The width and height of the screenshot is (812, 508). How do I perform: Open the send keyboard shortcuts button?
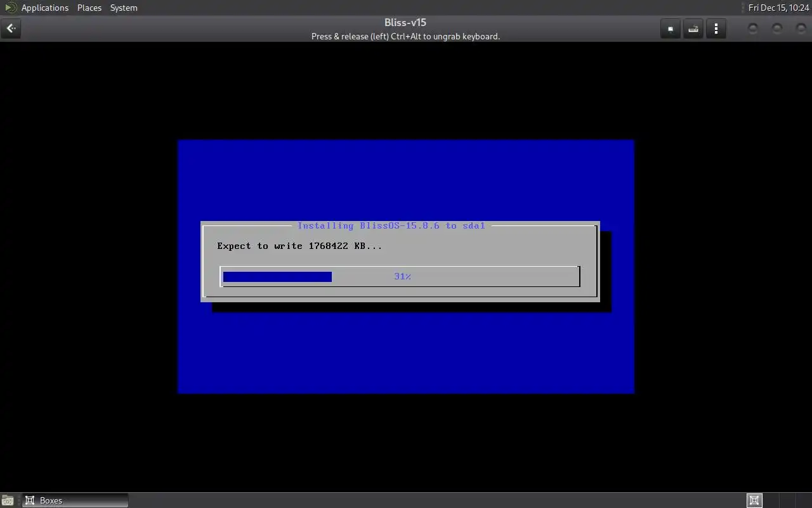(693, 29)
